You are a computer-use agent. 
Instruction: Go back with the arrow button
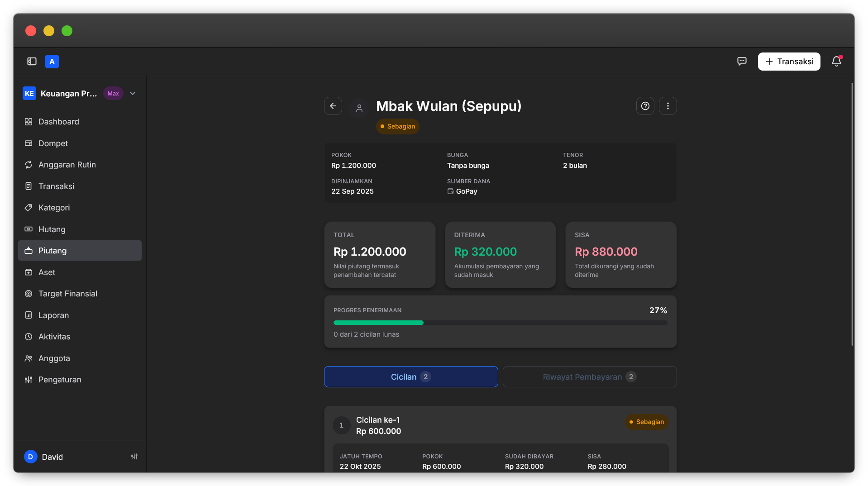pos(333,106)
